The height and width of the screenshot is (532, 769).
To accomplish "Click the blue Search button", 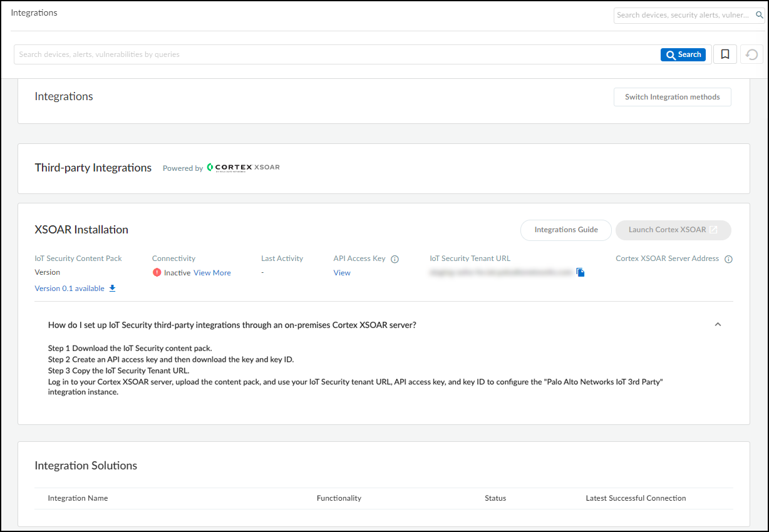I will (x=683, y=54).
